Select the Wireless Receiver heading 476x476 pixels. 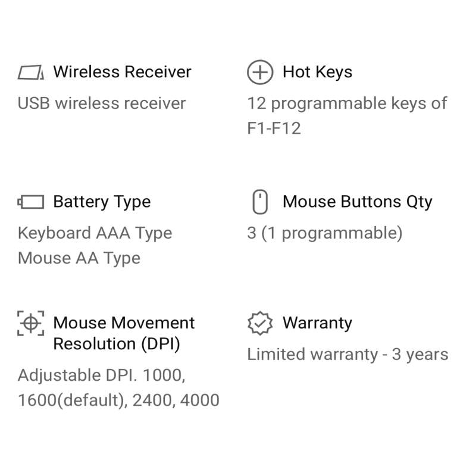click(x=122, y=72)
